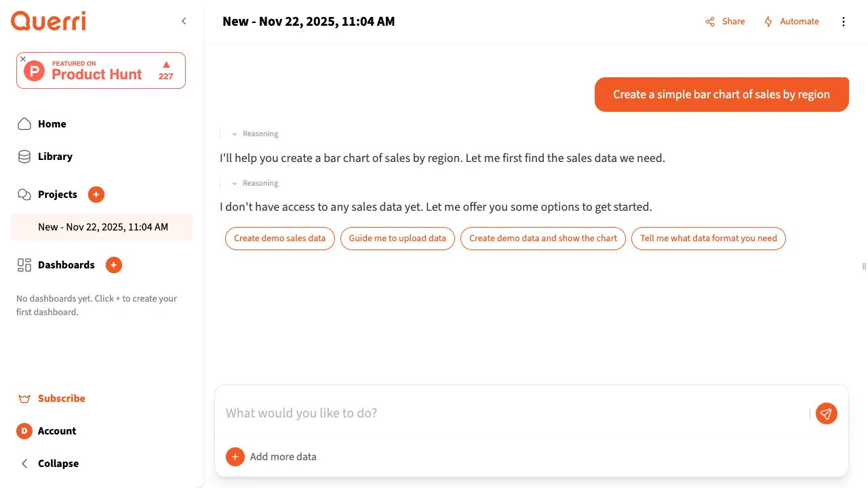Dismiss the Product Hunt badge
This screenshot has width=868, height=488.
[x=23, y=60]
